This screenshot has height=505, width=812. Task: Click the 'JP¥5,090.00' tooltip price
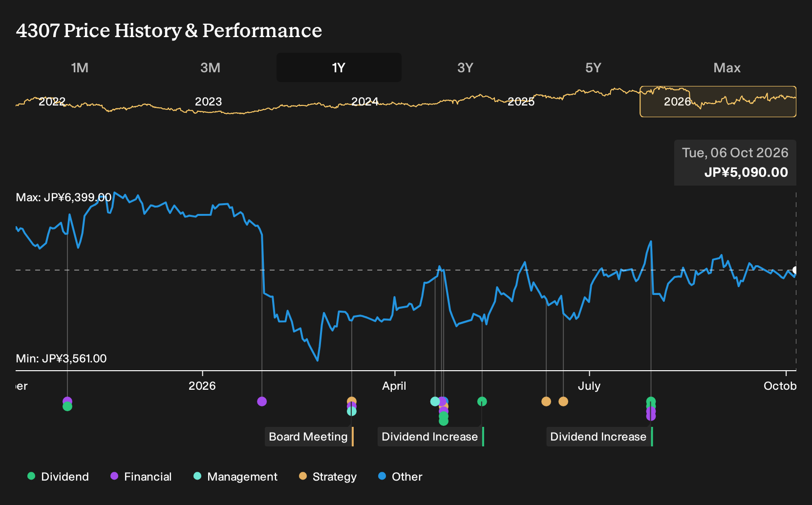tap(746, 172)
